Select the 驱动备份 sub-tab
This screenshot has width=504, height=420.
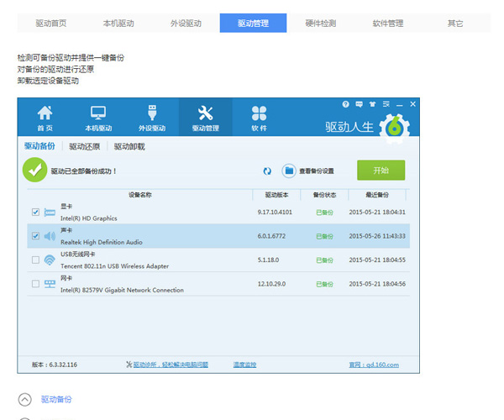39,146
